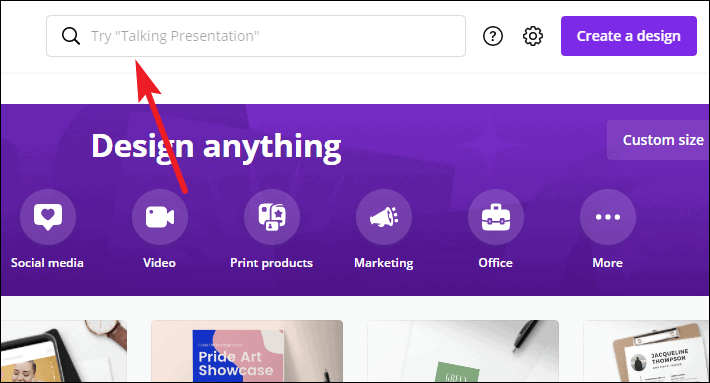710x383 pixels.
Task: Open the Jacqueline Thompson clipboard template thumbnail
Action: coord(646,351)
